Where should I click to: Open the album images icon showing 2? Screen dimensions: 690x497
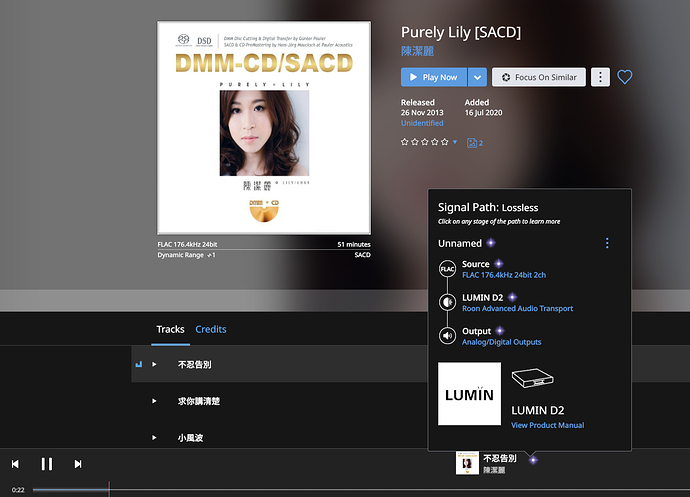[x=475, y=143]
